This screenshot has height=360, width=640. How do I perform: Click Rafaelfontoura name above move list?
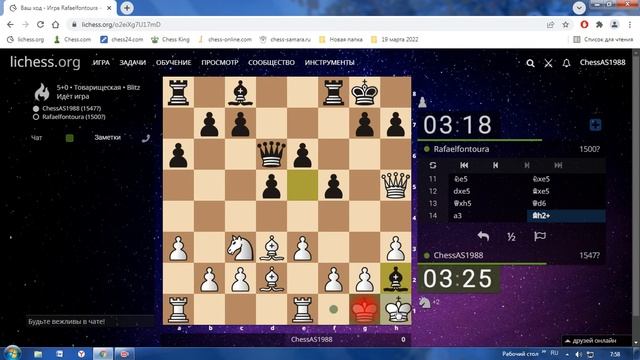pos(461,149)
